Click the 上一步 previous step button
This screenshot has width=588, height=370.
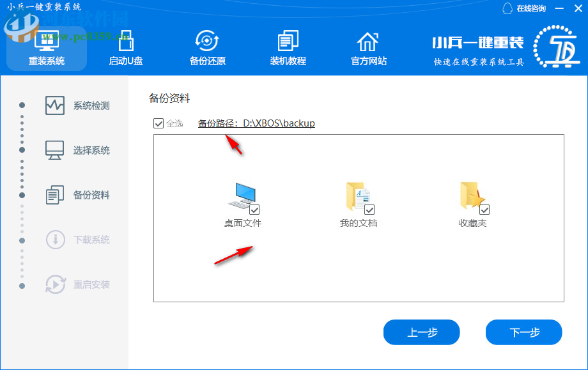[x=421, y=332]
